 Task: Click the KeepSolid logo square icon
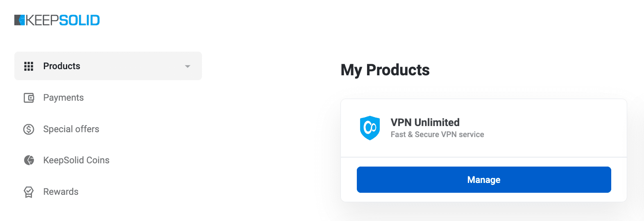20,20
